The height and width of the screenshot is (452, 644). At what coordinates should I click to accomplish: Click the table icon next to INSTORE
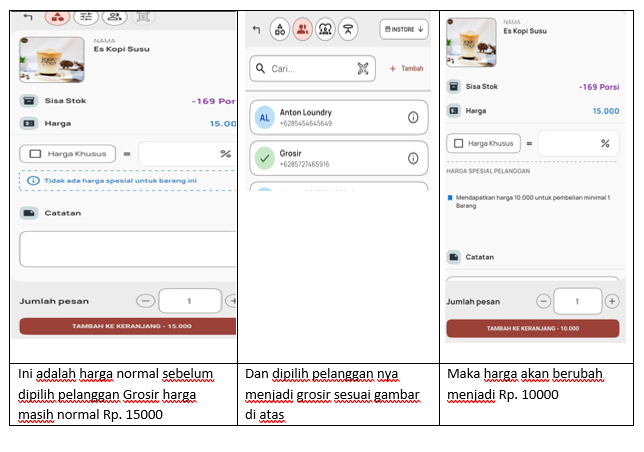click(x=348, y=30)
